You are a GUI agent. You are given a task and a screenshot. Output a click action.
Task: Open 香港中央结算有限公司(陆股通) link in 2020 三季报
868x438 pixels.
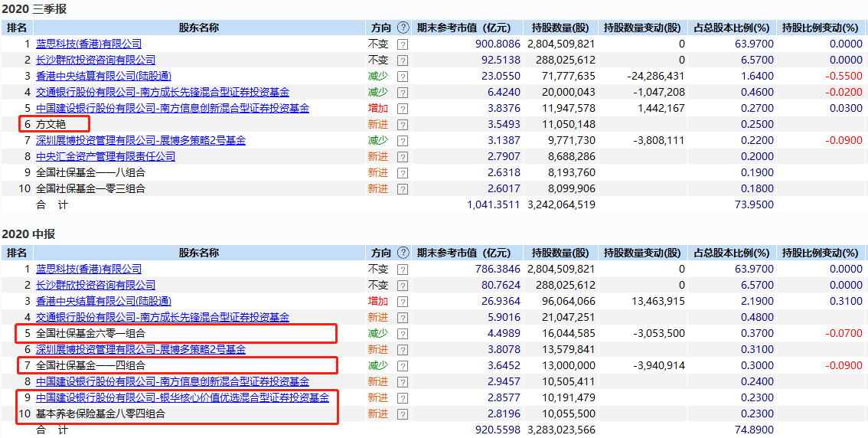103,76
